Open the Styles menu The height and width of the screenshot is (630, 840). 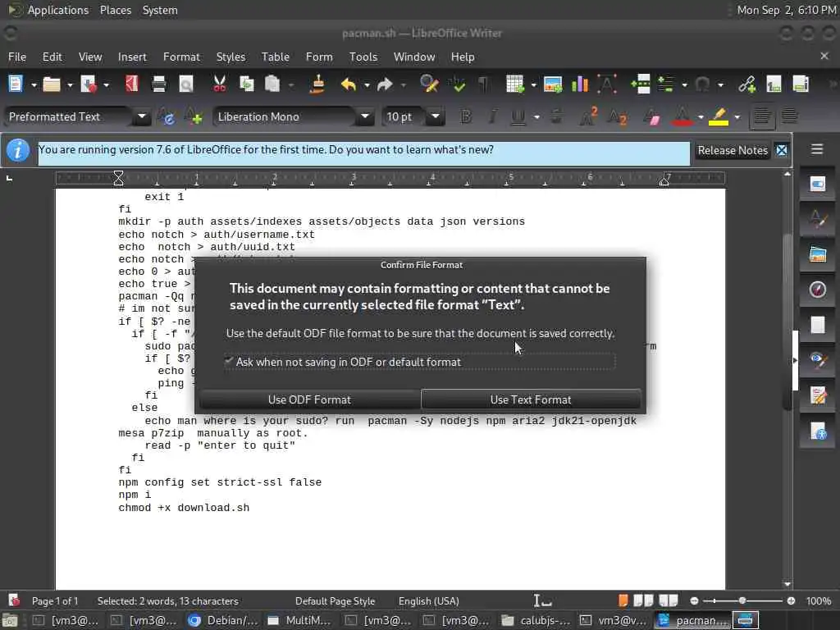tap(231, 57)
